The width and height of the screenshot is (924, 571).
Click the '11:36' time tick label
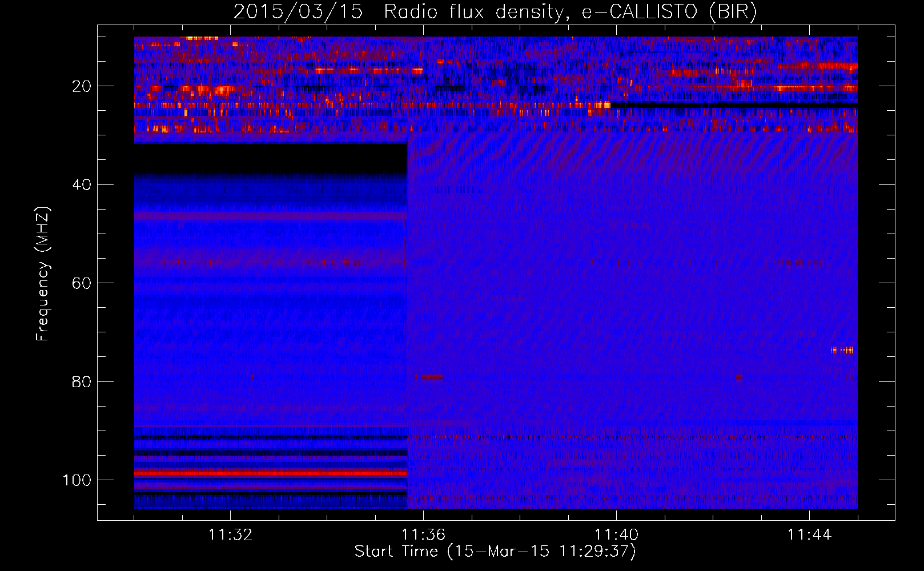(423, 535)
